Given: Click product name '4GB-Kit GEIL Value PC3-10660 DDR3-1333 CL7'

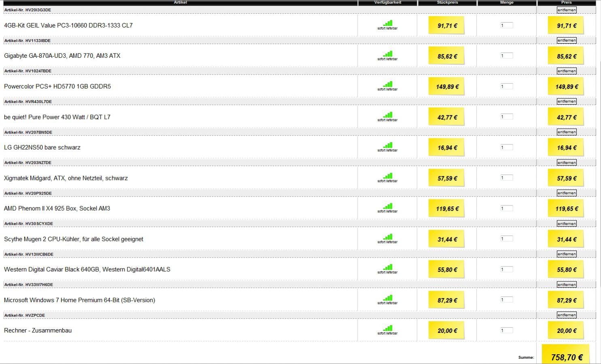Looking at the screenshot, I should coord(68,25).
